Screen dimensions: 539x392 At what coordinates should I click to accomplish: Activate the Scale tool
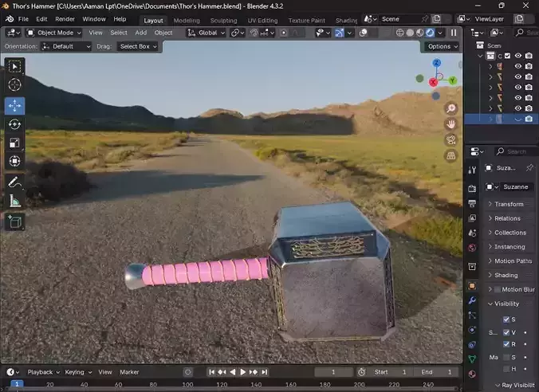click(x=14, y=143)
